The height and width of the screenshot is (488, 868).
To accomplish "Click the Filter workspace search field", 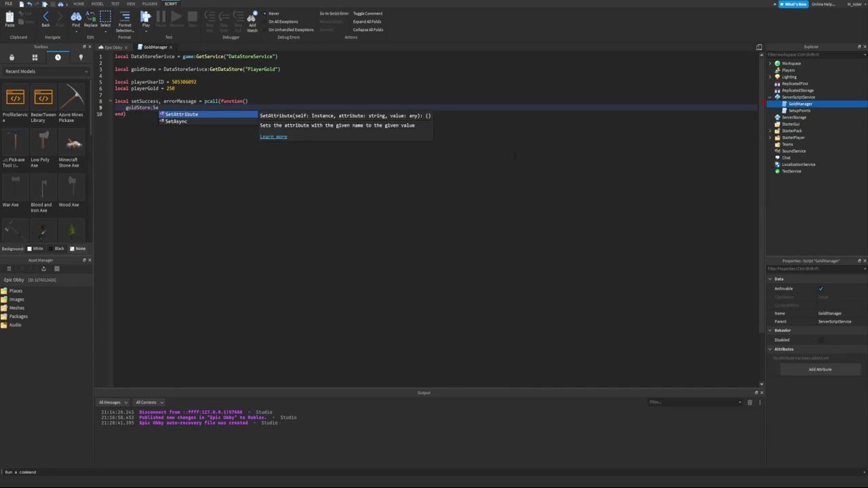I will (x=816, y=54).
